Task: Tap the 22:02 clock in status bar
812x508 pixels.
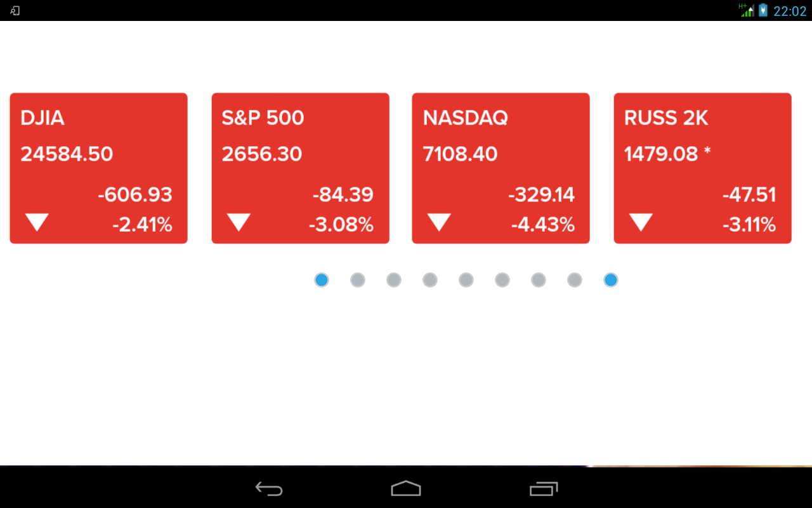Action: 790,11
